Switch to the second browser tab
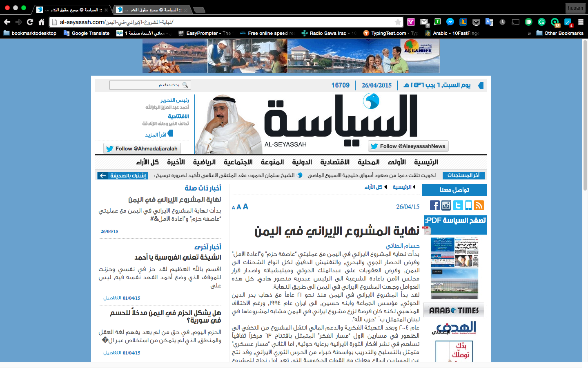The height and width of the screenshot is (368, 588). click(151, 9)
